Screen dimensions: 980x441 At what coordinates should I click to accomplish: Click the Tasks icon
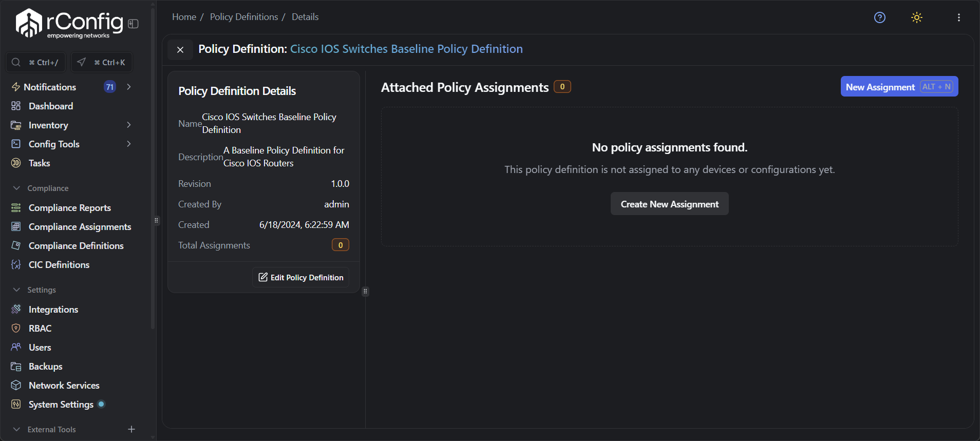16,163
